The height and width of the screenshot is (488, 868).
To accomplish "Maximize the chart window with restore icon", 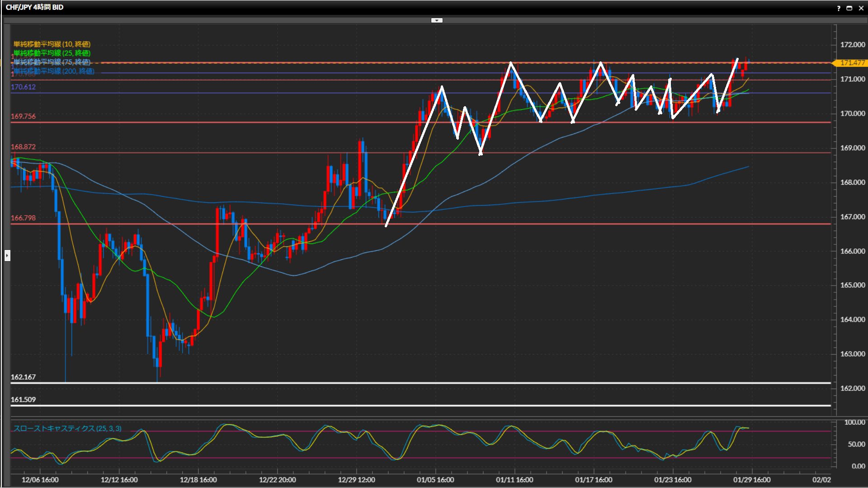I will [849, 8].
